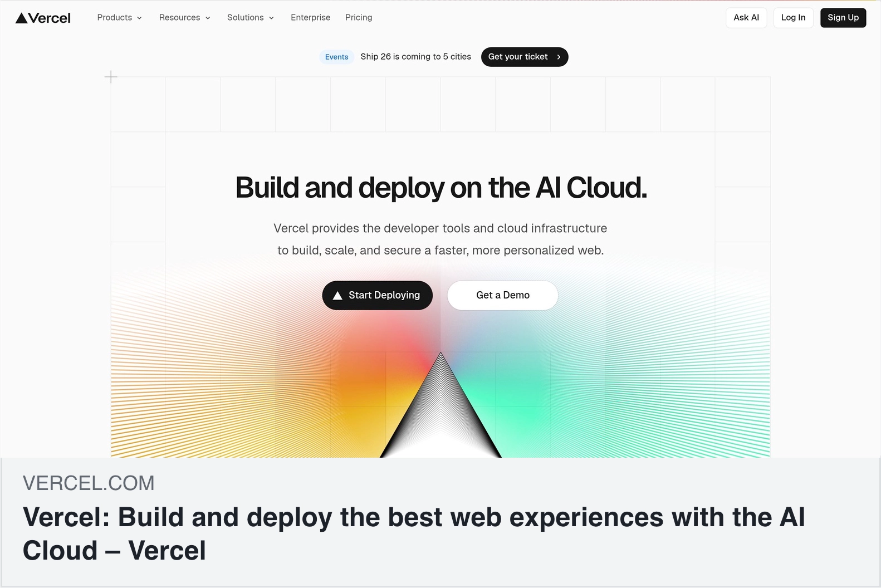Expand the Solutions dropdown chevron
Screen dimensions: 881x588
[x=271, y=18]
